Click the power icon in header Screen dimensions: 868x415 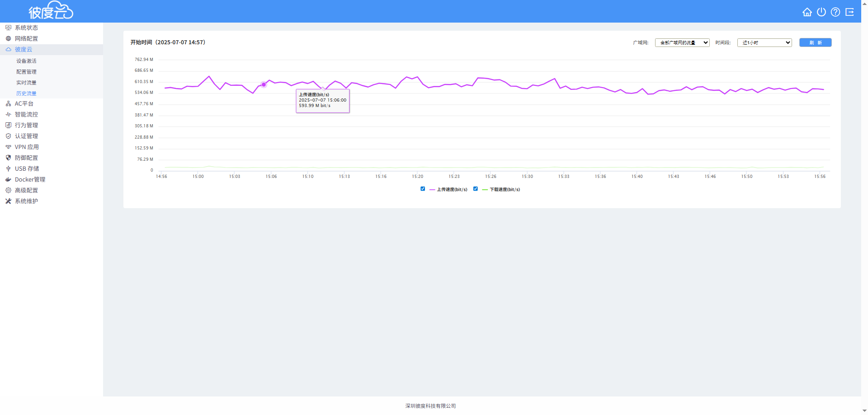[x=821, y=12]
